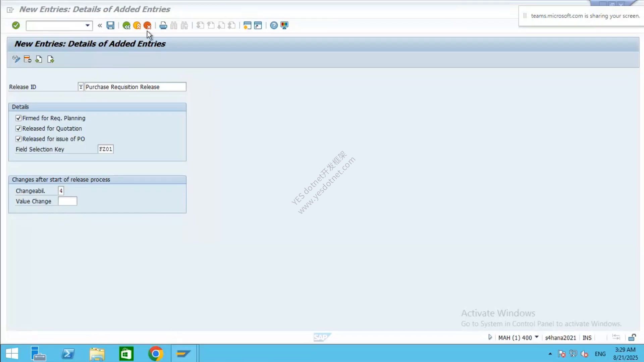The height and width of the screenshot is (362, 644).
Task: Toggle Released for Quotation checkbox
Action: [18, 128]
